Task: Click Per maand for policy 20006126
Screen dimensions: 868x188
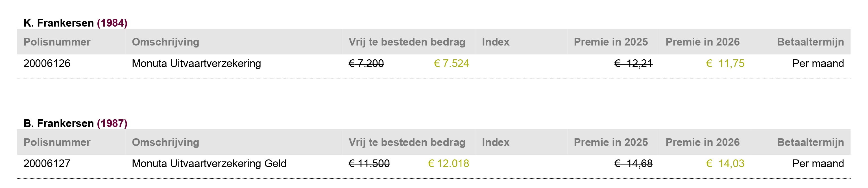Action: [818, 63]
